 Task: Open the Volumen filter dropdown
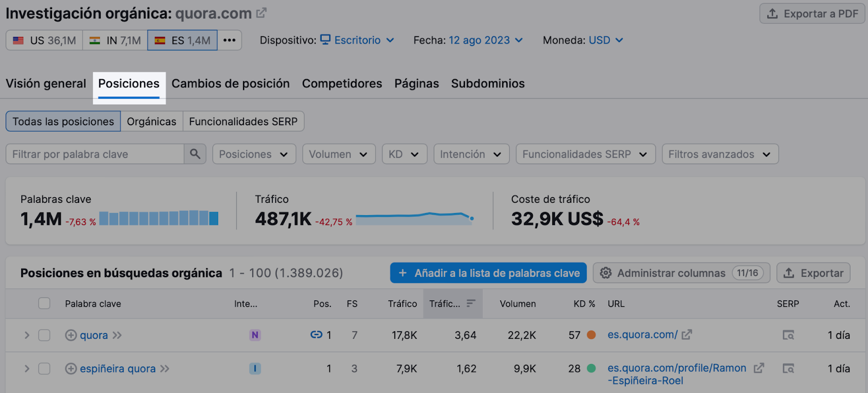(x=339, y=154)
